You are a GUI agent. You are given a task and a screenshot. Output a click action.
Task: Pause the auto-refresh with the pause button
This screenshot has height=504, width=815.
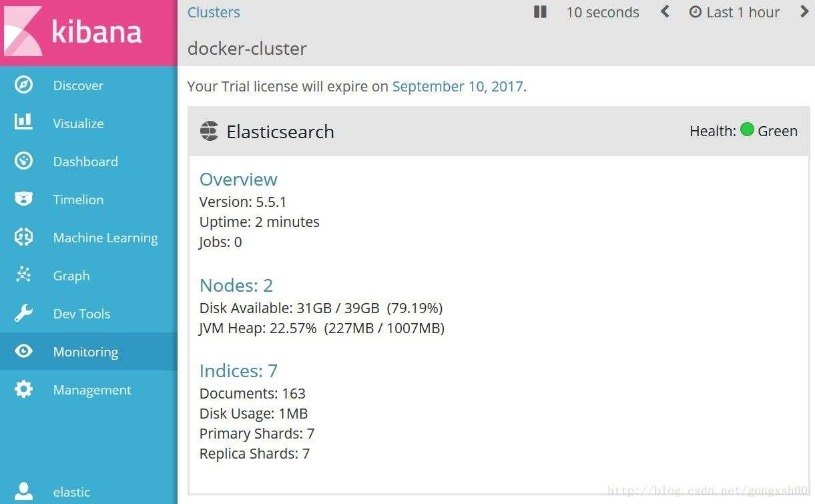click(539, 11)
